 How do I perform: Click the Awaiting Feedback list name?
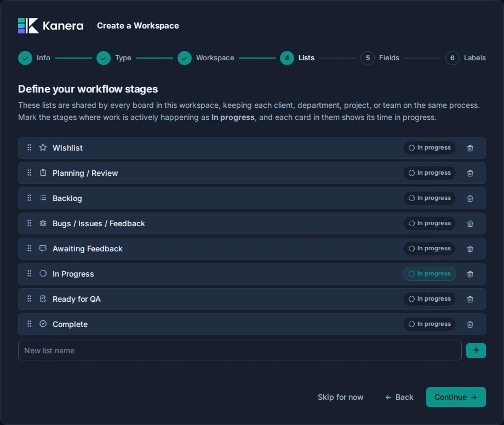tap(88, 249)
